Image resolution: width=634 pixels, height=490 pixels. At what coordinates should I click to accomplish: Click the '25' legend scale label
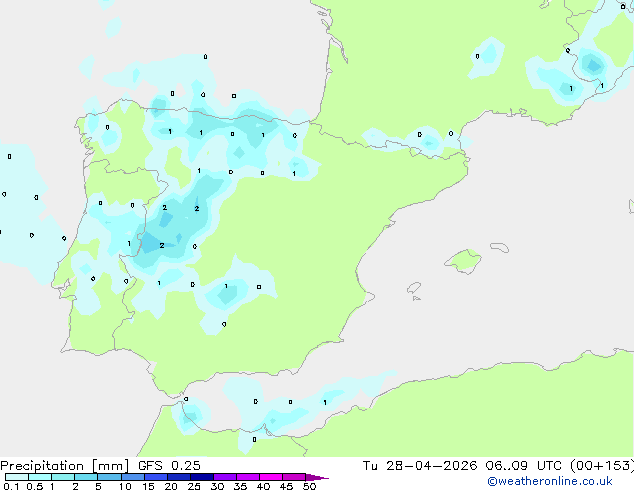pos(194,486)
